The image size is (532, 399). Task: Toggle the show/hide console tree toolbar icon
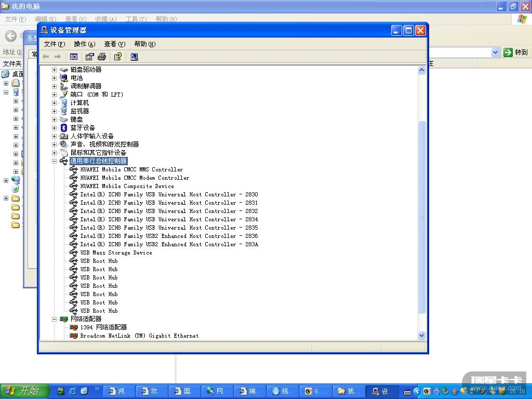click(x=74, y=57)
